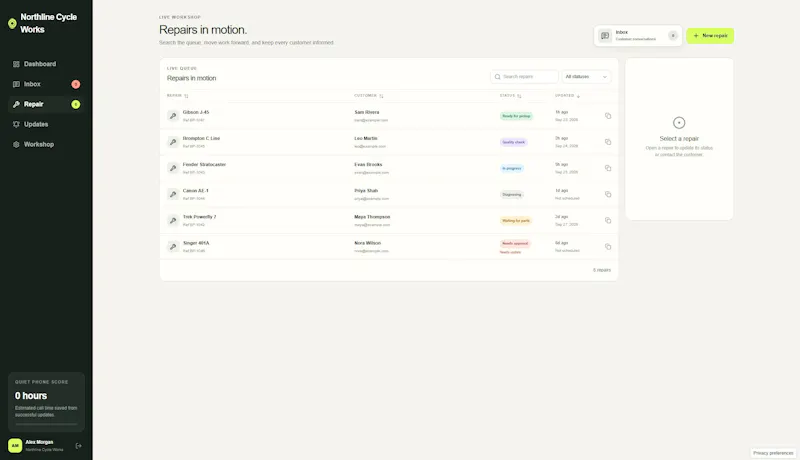Click the red Inbox notification badge in sidebar
The height and width of the screenshot is (460, 800).
[x=76, y=84]
